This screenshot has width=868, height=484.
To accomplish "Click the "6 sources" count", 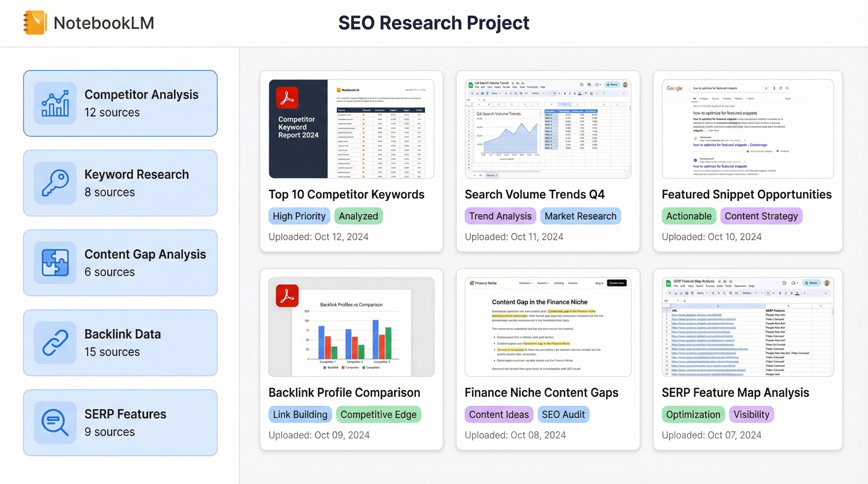I will coord(109,272).
